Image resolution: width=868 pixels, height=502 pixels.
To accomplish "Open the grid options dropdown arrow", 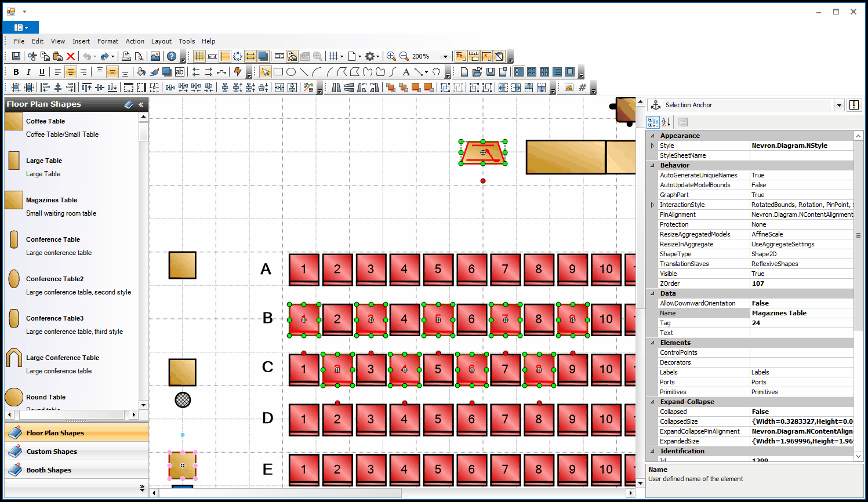I will (342, 56).
